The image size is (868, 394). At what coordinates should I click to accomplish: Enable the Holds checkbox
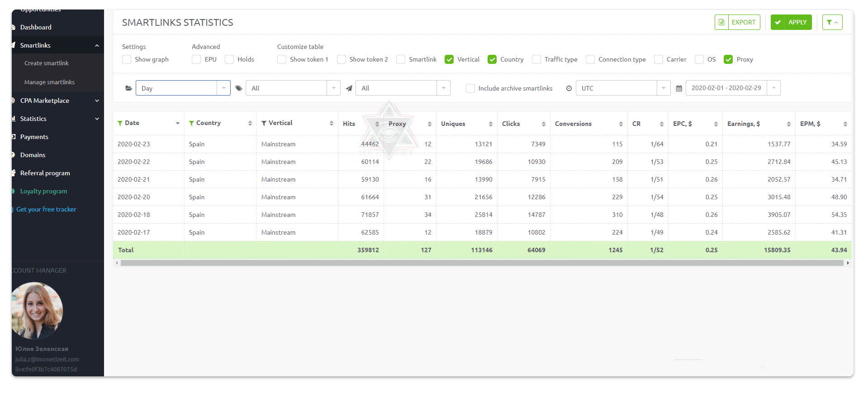[x=229, y=59]
